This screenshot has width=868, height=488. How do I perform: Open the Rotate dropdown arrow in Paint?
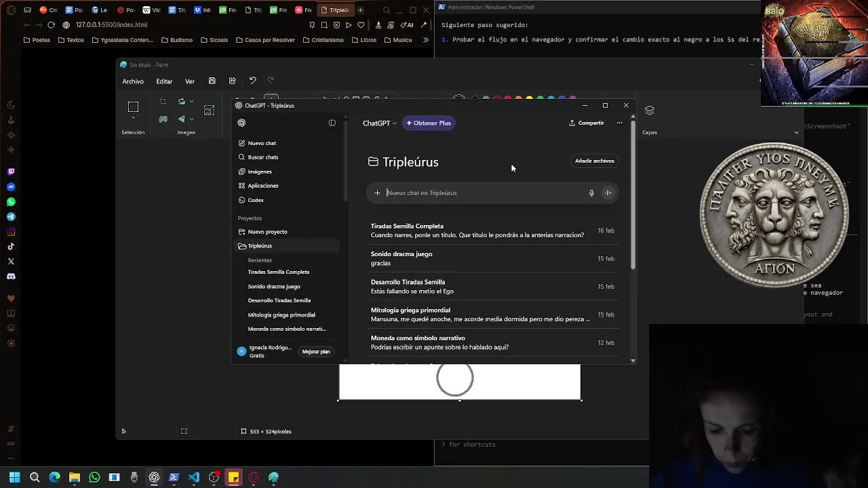pos(191,102)
